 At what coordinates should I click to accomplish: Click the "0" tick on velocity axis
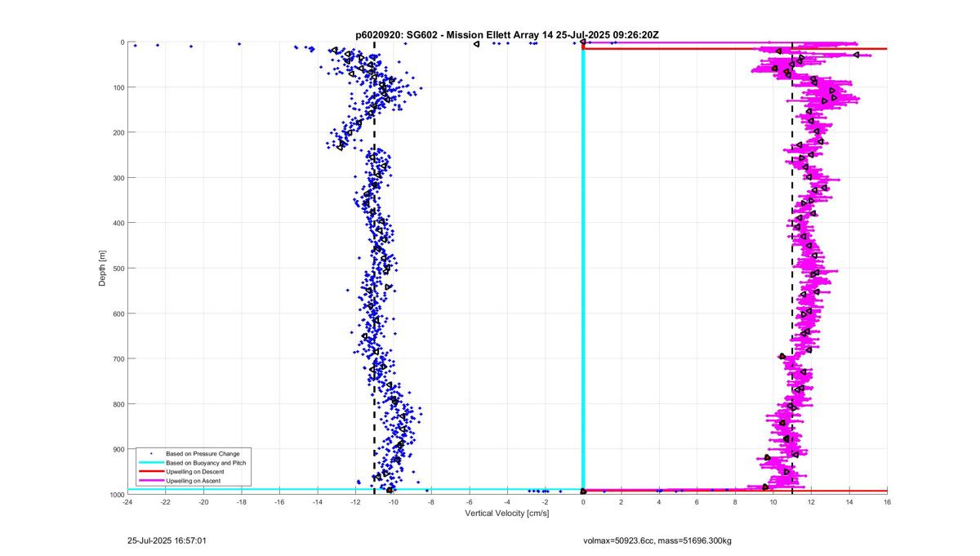click(583, 501)
